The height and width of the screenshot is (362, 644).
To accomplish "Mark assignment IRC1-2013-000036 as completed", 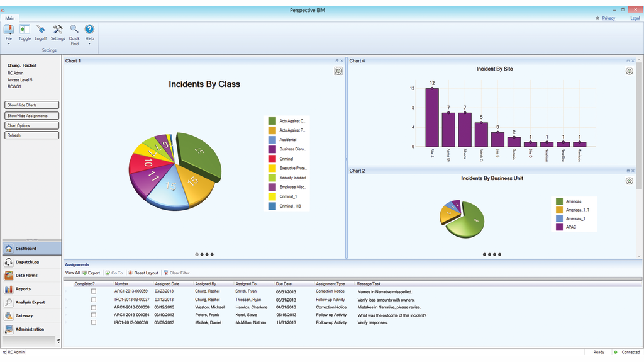I will (94, 322).
